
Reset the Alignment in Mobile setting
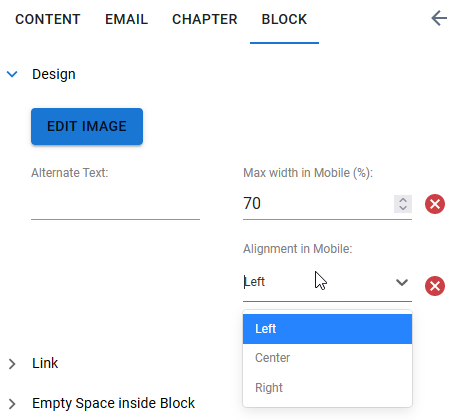(x=435, y=286)
